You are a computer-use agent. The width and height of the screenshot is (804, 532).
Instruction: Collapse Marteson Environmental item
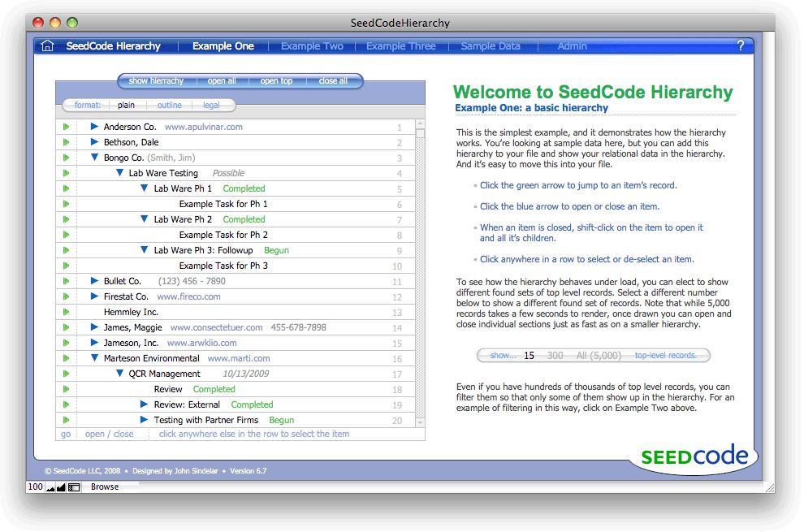[94, 358]
